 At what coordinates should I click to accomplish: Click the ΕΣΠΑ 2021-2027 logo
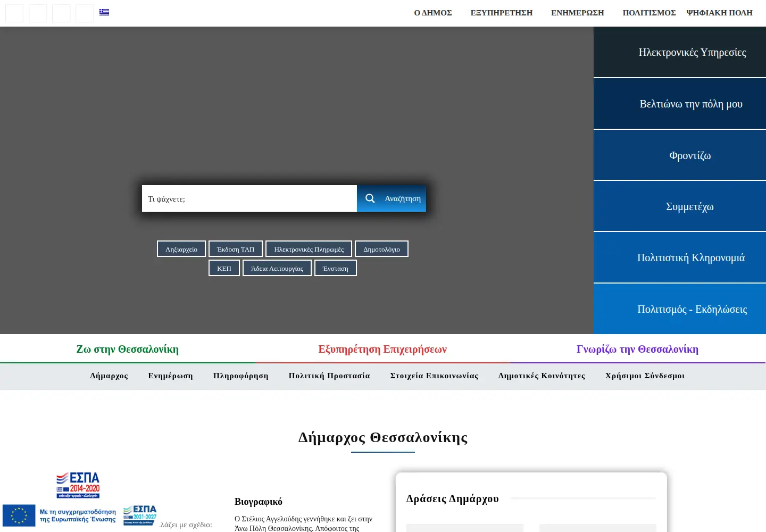point(140,515)
